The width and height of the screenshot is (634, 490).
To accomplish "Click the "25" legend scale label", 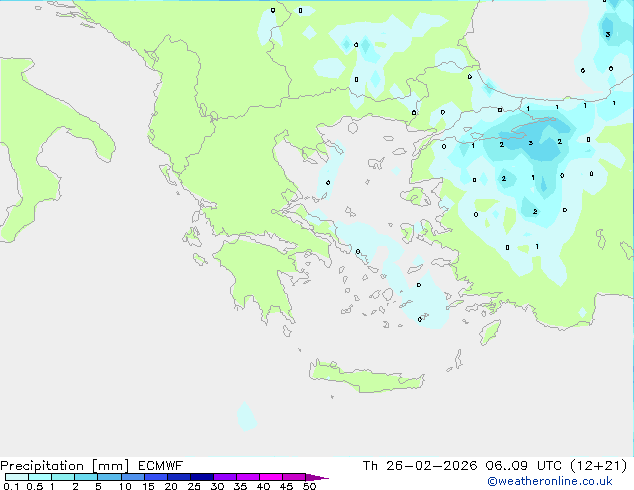I will (194, 486).
